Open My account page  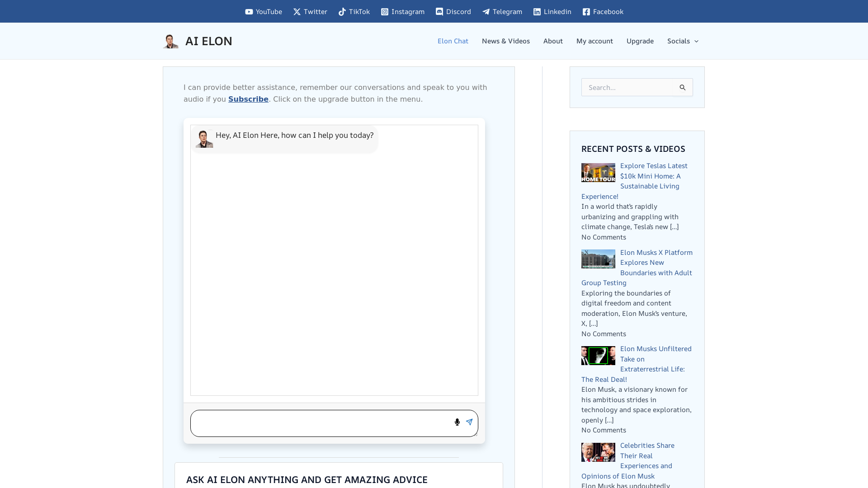click(594, 41)
